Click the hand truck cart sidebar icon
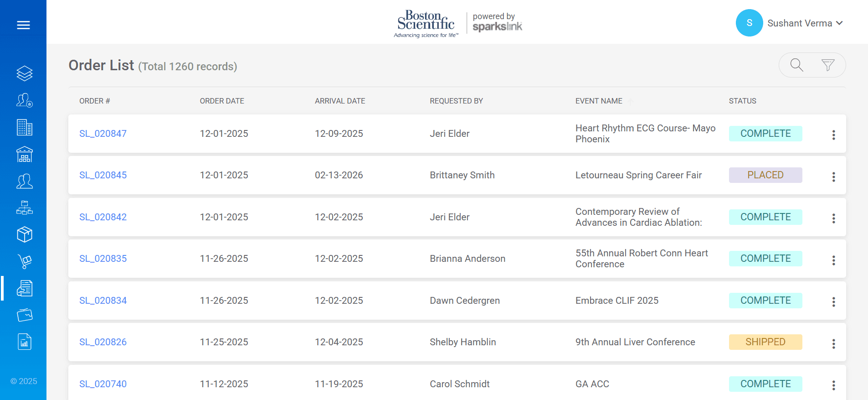This screenshot has height=400, width=868. (25, 261)
